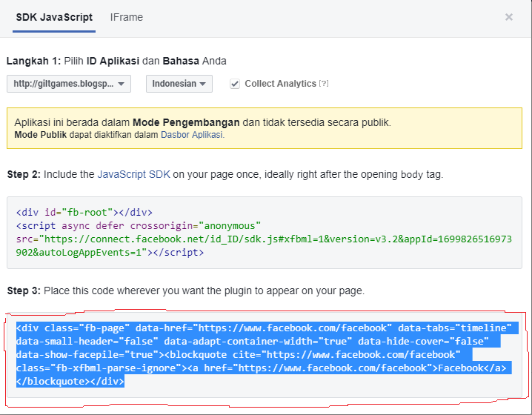Open the JavaScript SDK link
532x415 pixels.
133,174
